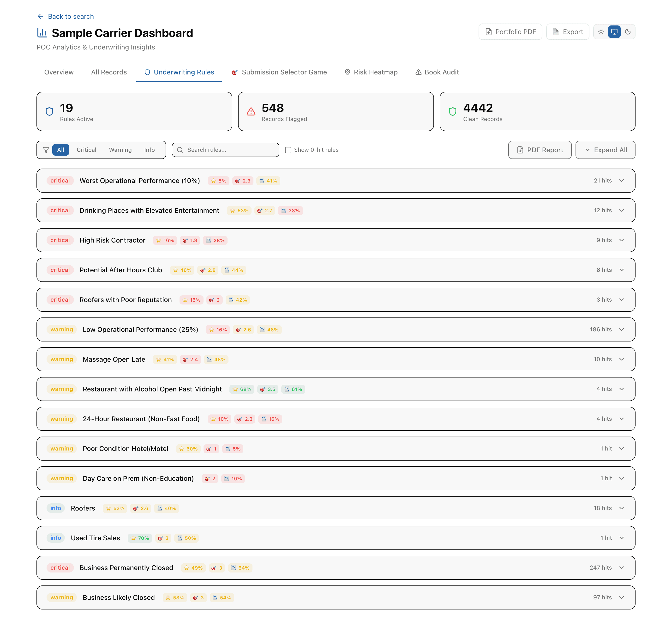
Task: Click the warning triangle in Records Flagged card
Action: 251,112
